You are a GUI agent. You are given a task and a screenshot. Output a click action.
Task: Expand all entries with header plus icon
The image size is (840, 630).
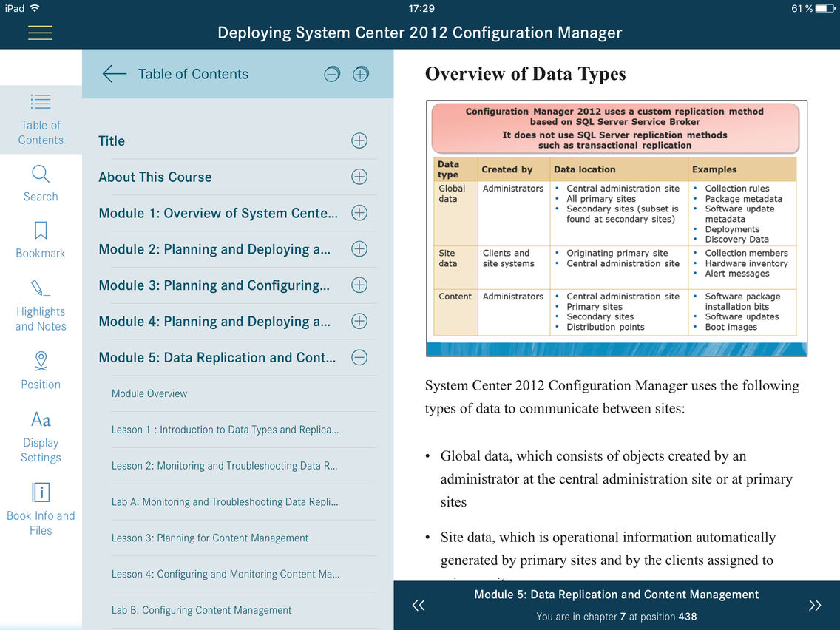click(361, 74)
